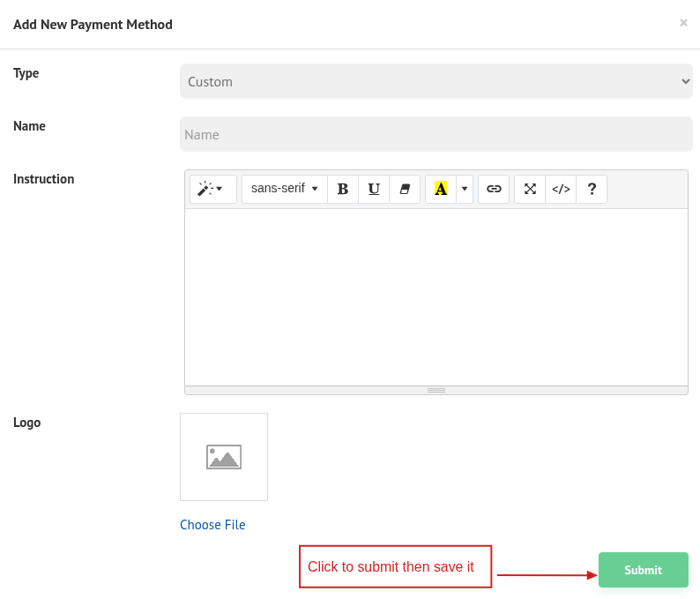
Task: Toggle underline formatting in editor
Action: 374,189
